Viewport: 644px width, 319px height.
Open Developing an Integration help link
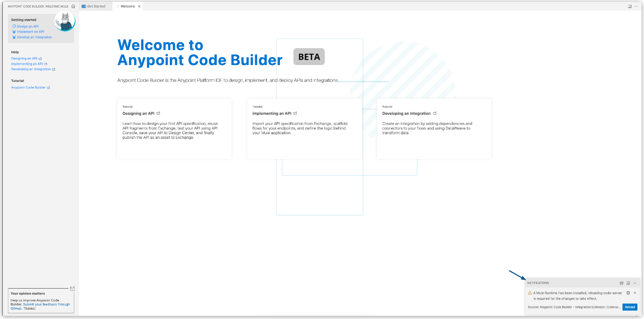point(31,69)
